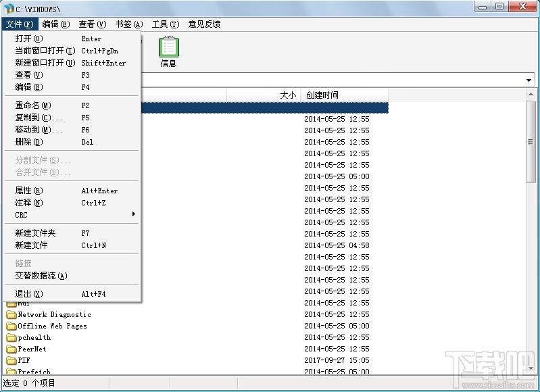Select 注释(N) menu entry
This screenshot has height=392, width=540.
pos(72,203)
